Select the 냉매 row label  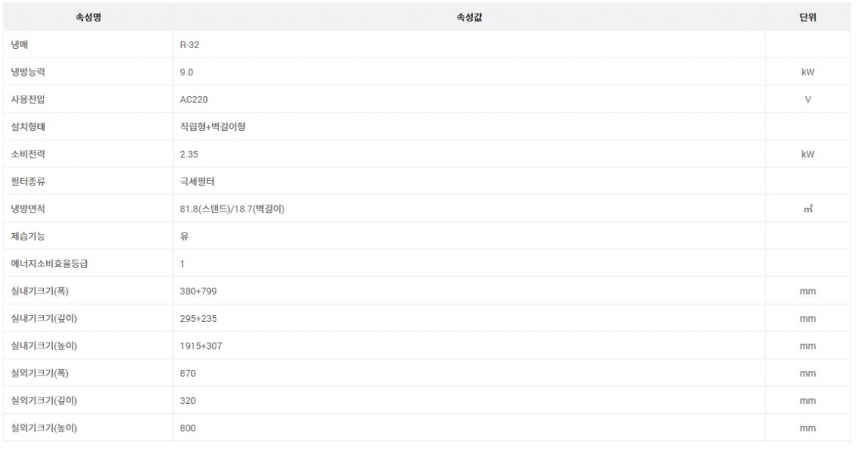tap(20, 45)
